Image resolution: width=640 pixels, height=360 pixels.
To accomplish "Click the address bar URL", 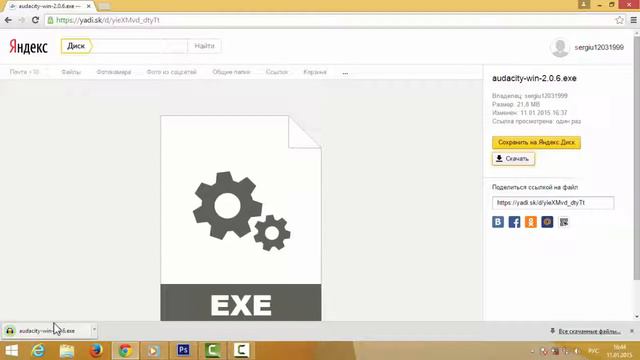I will tap(108, 20).
